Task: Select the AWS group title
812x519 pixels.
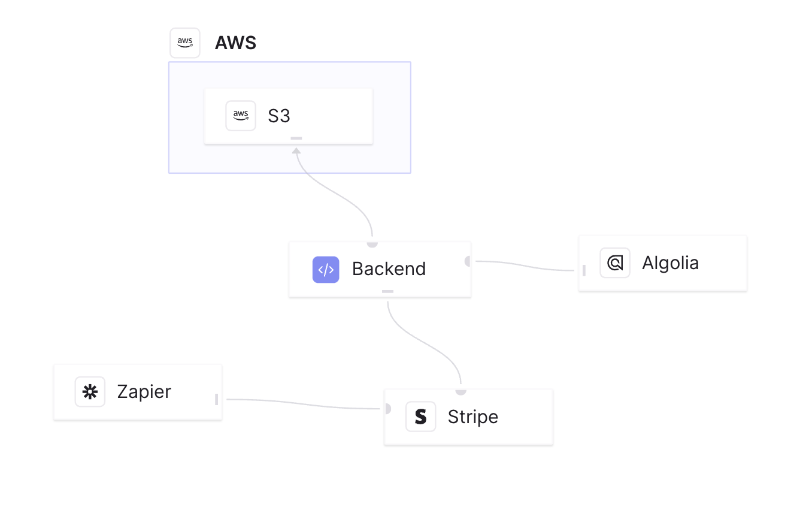Action: pyautogui.click(x=235, y=43)
